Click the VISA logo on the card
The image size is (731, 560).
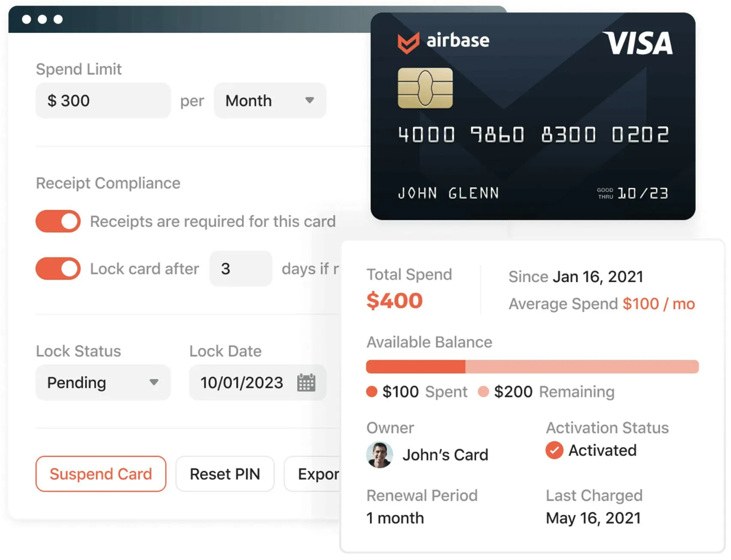pos(638,42)
